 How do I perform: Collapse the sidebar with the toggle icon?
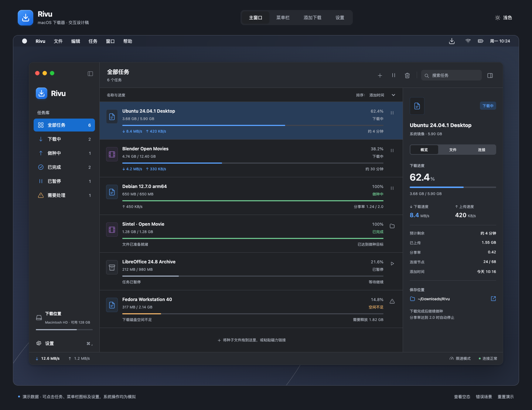(x=90, y=74)
